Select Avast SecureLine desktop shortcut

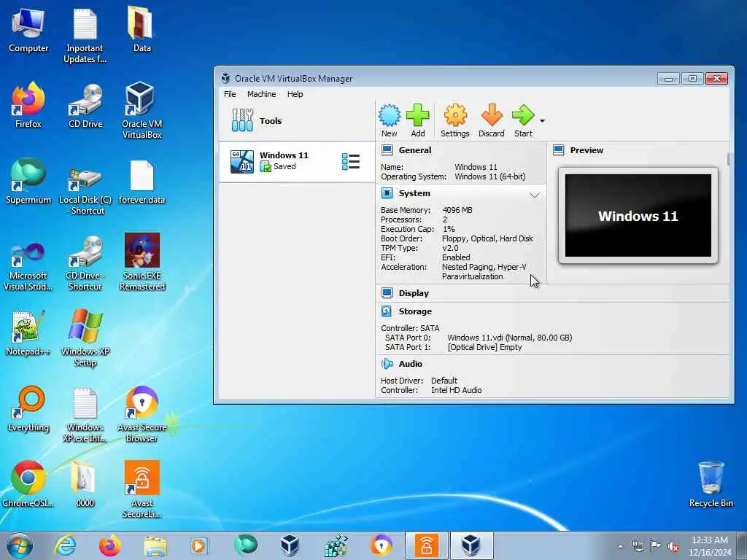pos(142,489)
